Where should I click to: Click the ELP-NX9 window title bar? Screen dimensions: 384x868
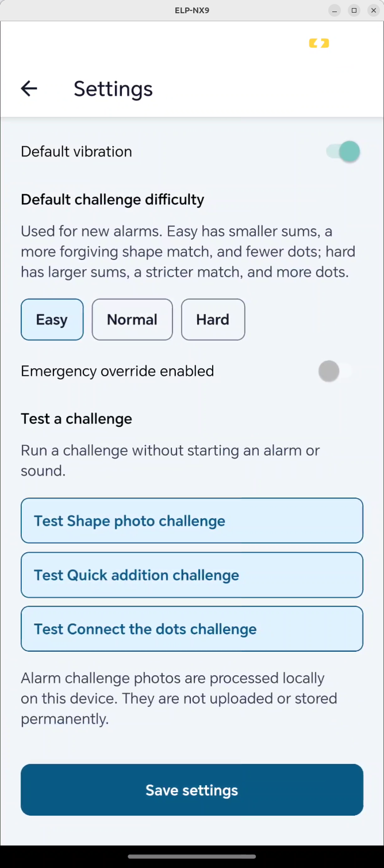pyautogui.click(x=192, y=10)
